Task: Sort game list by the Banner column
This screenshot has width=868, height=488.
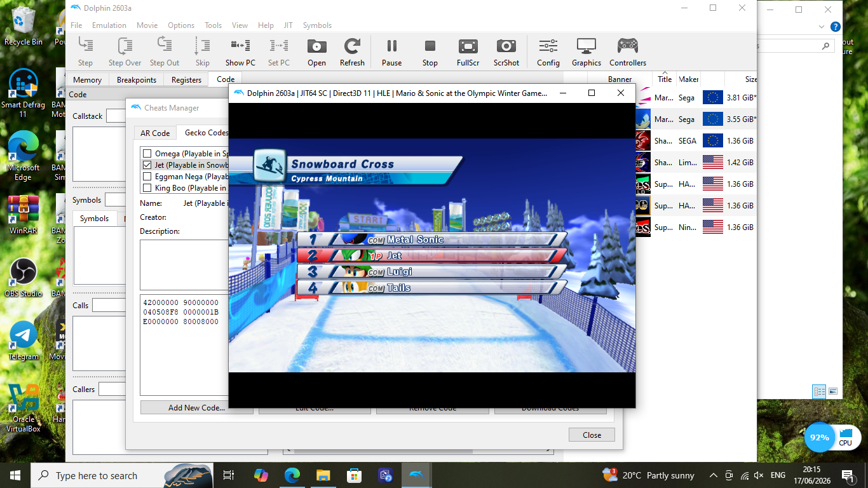Action: [620, 79]
